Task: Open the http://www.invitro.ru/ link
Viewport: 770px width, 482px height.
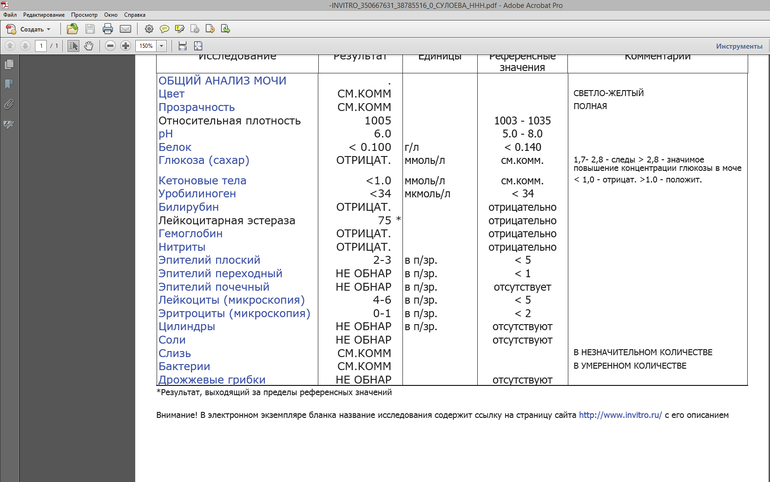Action: pyautogui.click(x=620, y=415)
